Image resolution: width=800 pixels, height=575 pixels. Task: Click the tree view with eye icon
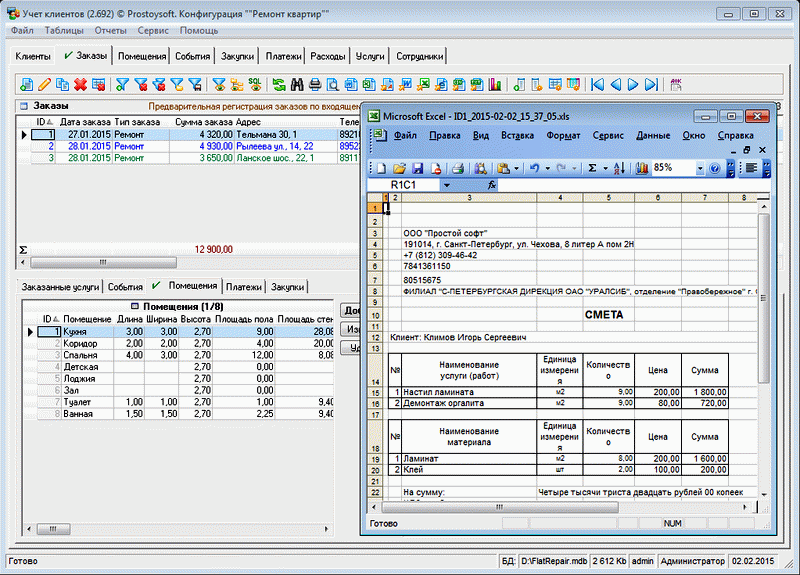coord(237,84)
